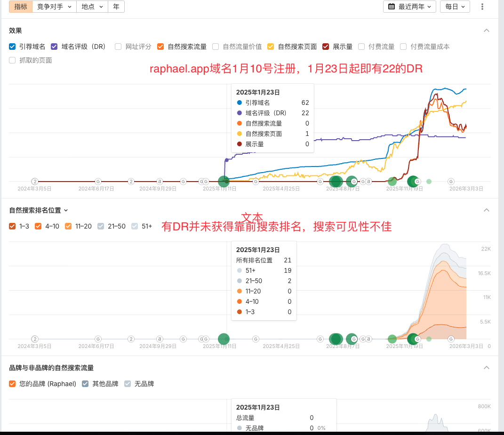The height and width of the screenshot is (435, 504).
Task: Select the 指标 tab button
Action: pos(21,7)
